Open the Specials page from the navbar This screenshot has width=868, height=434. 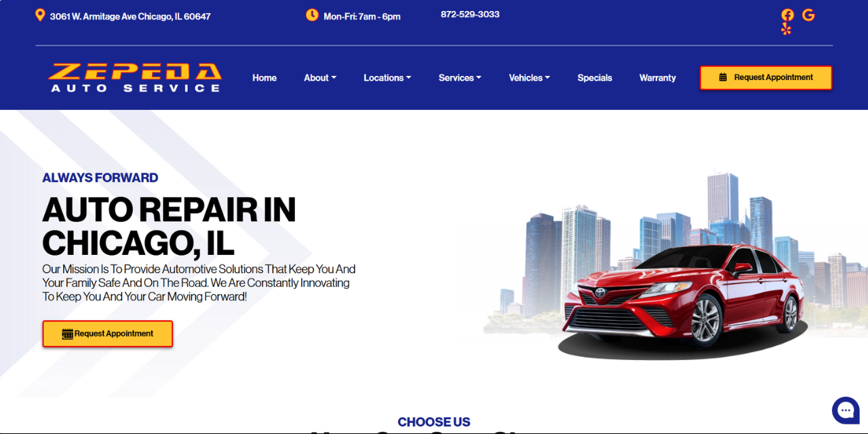click(595, 77)
